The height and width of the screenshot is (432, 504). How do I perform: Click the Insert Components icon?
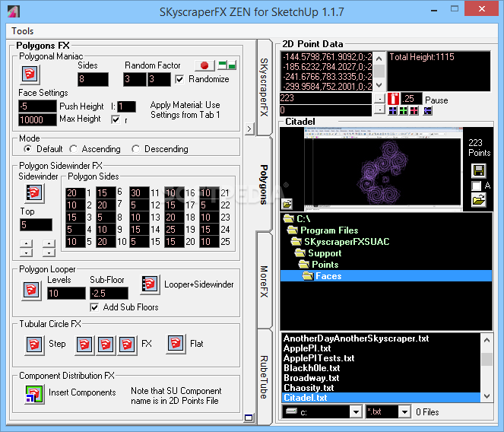34,394
